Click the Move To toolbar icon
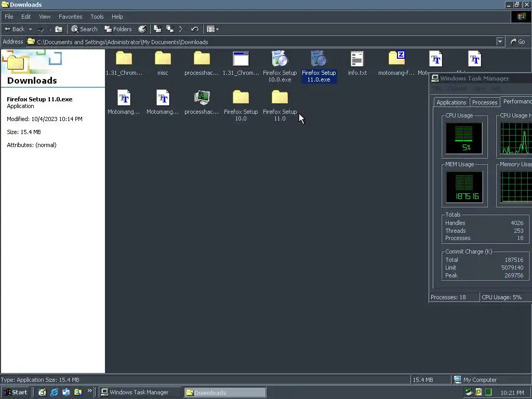 [x=157, y=29]
